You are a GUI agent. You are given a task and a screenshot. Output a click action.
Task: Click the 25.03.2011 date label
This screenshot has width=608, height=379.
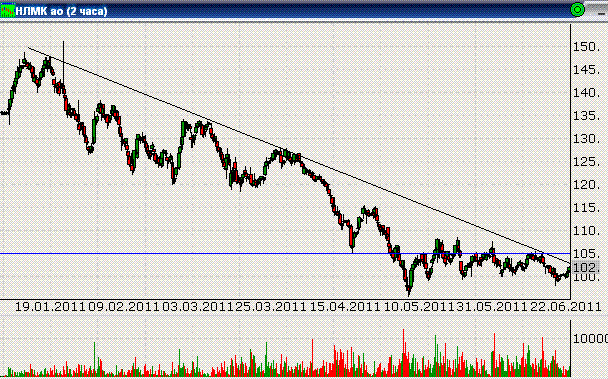(271, 307)
